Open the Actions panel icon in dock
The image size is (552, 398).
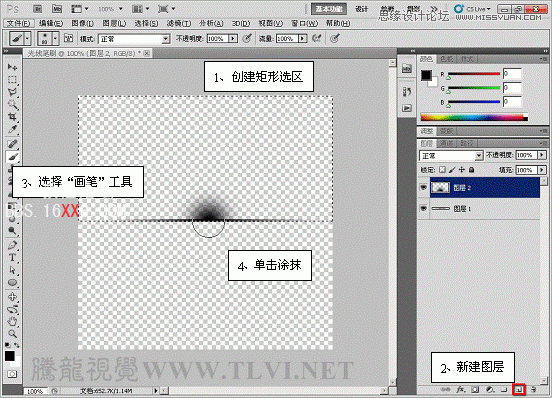(407, 108)
